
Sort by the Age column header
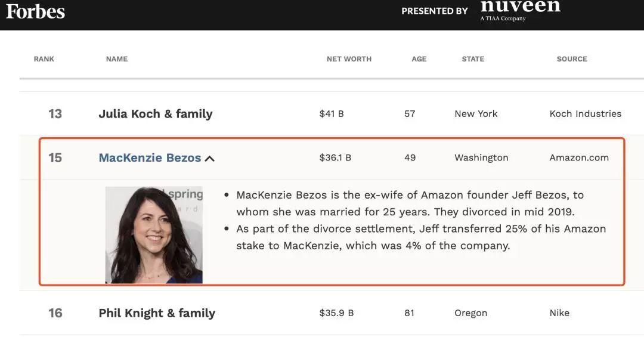pyautogui.click(x=419, y=59)
